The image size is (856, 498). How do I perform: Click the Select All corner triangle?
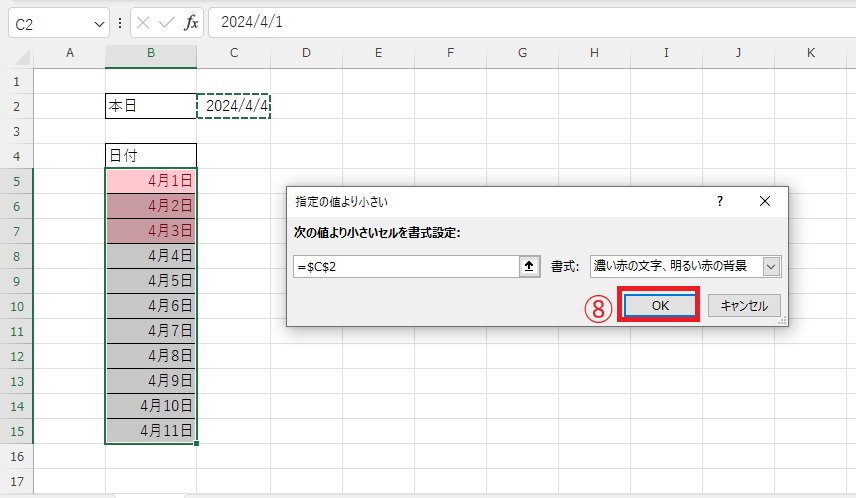coord(22,56)
